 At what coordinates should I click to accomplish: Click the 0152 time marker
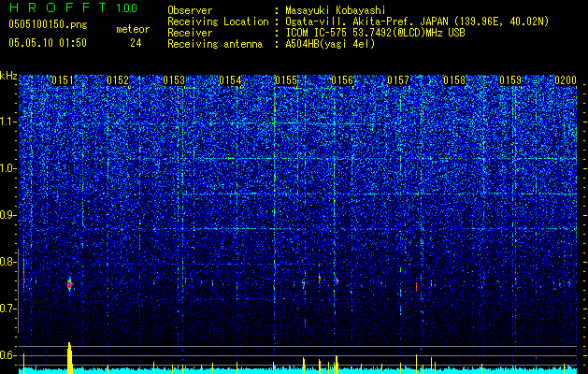(x=118, y=80)
